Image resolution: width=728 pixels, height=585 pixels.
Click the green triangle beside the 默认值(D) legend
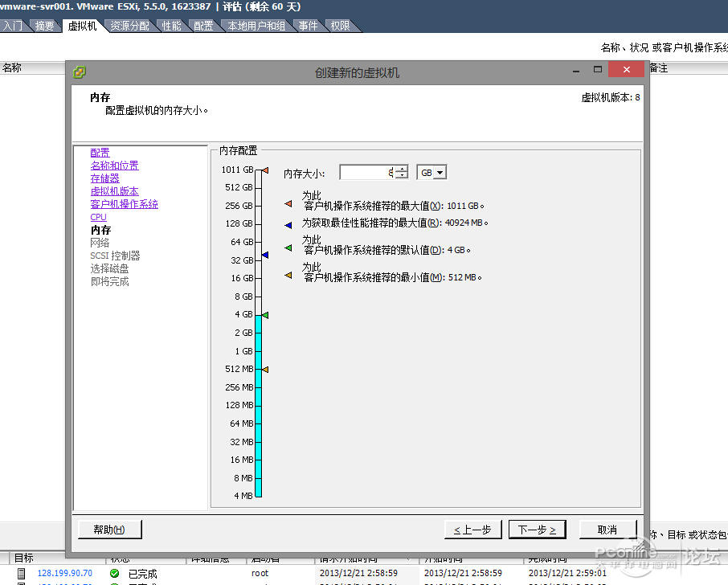(288, 248)
